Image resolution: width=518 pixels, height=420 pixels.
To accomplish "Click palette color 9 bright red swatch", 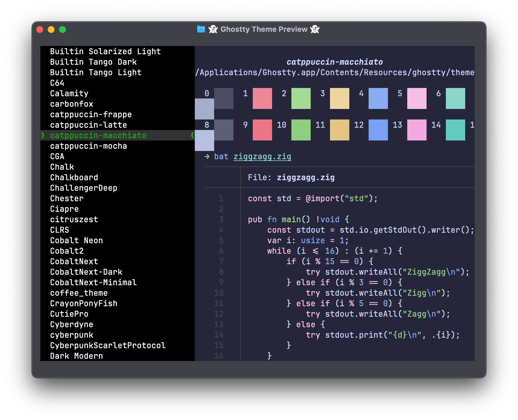I will tap(262, 130).
